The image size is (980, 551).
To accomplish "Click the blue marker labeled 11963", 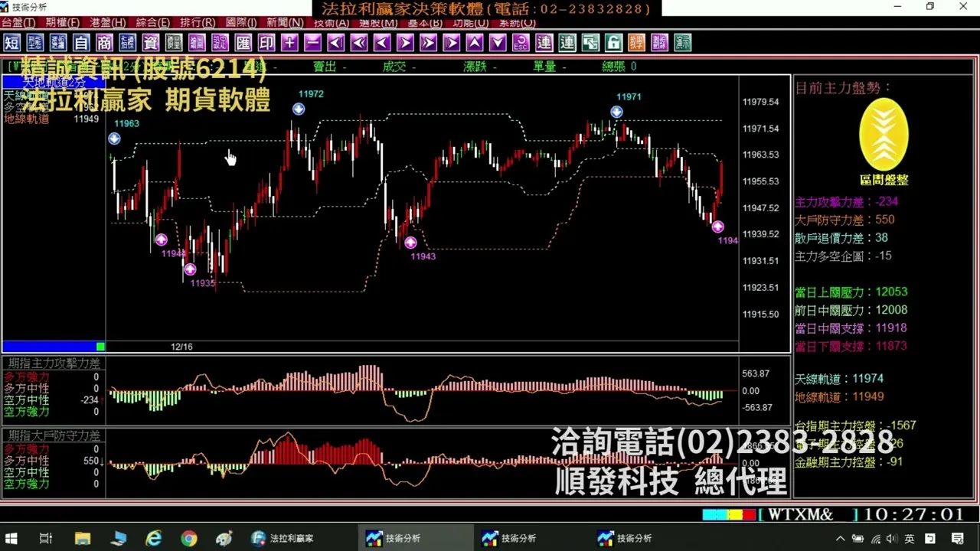I will (114, 139).
